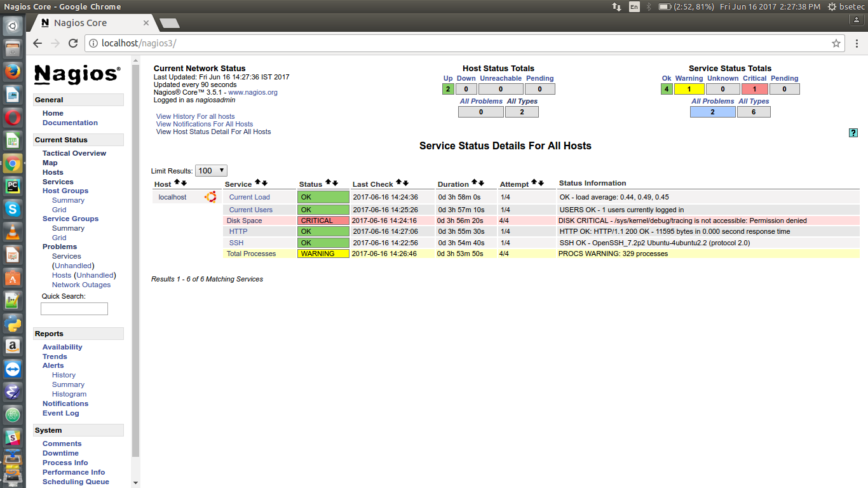Reload the Nagios page
Viewport: 868px width, 488px height.
point(73,43)
